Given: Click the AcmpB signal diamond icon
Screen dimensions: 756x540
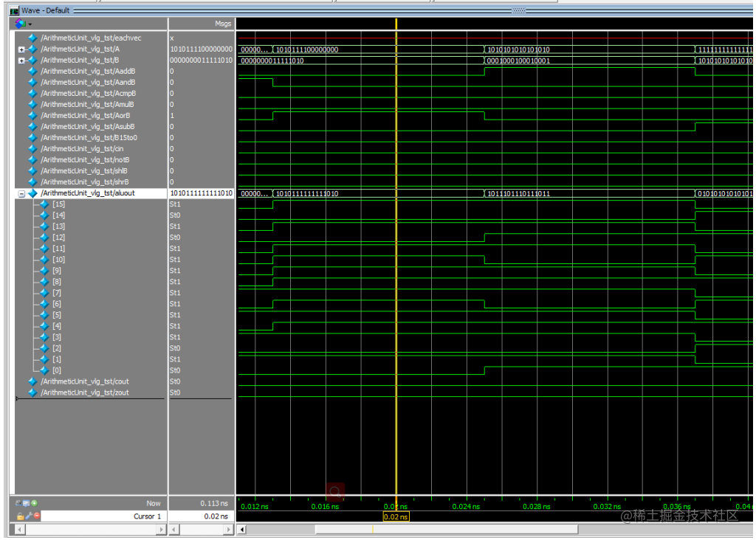Looking at the screenshot, I should click(x=32, y=94).
